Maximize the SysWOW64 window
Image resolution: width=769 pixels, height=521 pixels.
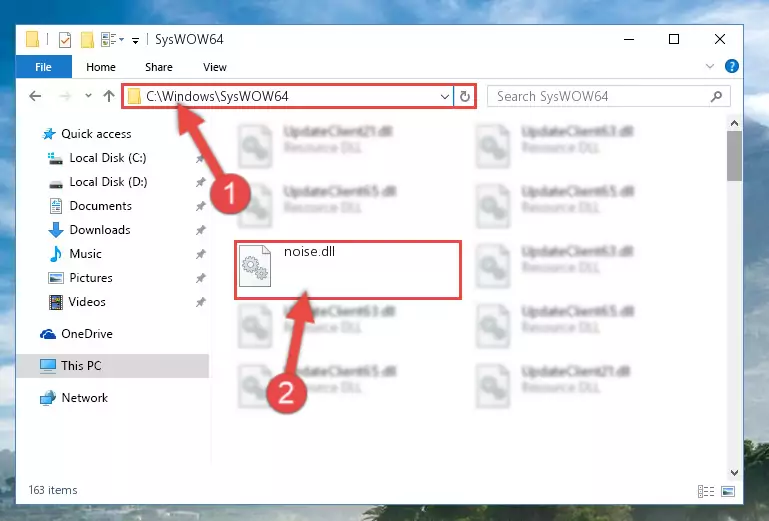[674, 39]
